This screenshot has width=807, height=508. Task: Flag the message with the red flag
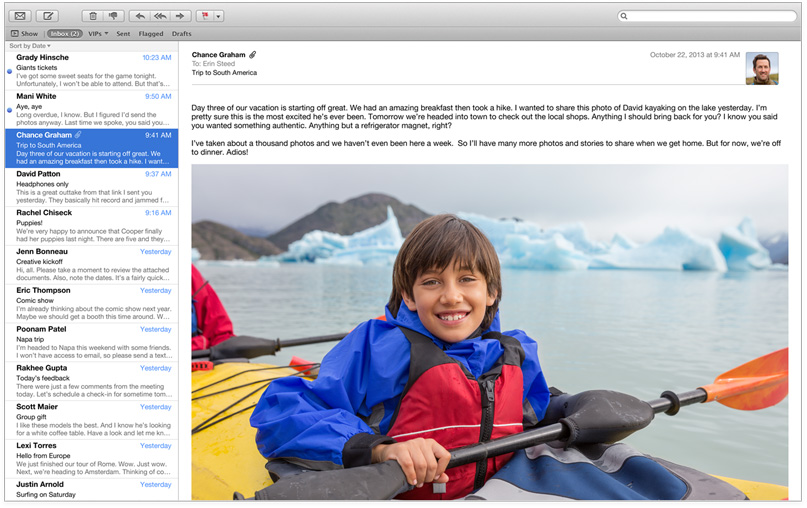coord(205,16)
